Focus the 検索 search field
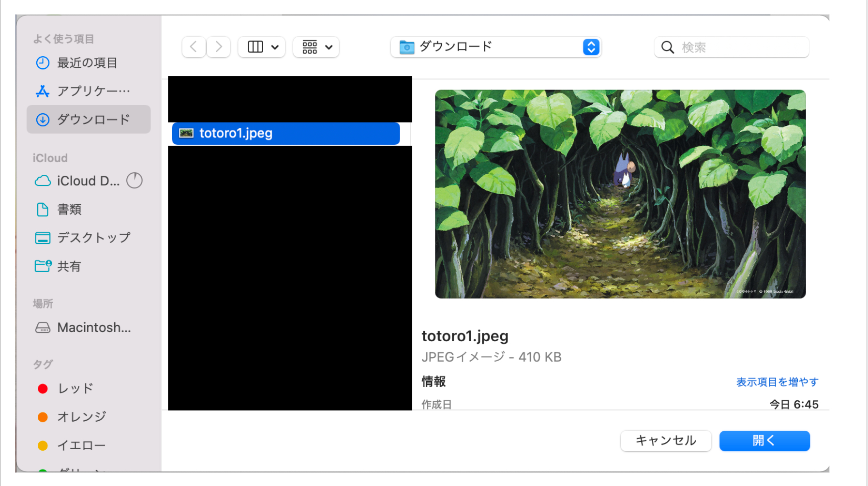 coord(732,47)
